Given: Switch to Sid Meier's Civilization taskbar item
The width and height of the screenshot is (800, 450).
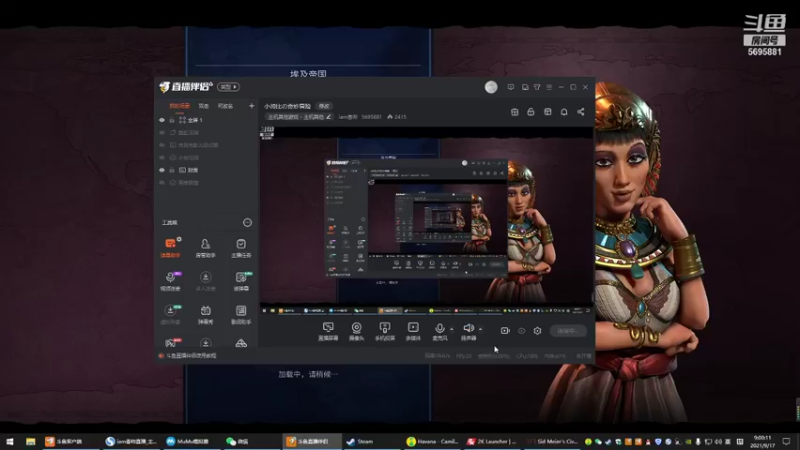Looking at the screenshot, I should point(553,441).
